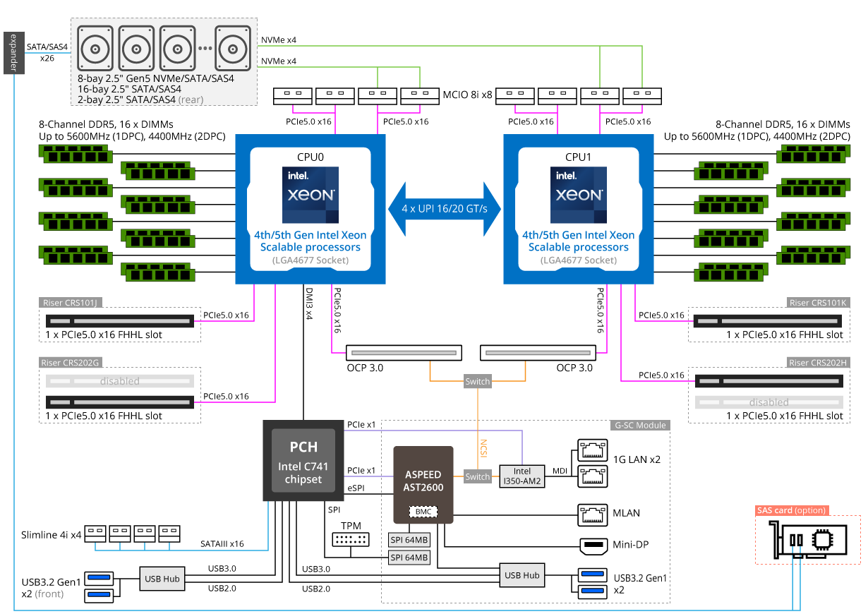Expand the OCP 3.0 switch node
This screenshot has height=614, width=868.
point(478,381)
